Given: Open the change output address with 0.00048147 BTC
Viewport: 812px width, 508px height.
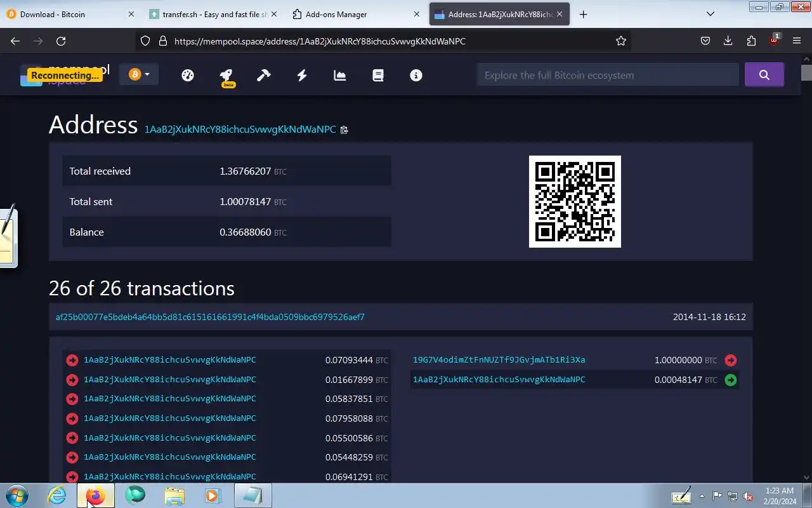Looking at the screenshot, I should tap(499, 380).
